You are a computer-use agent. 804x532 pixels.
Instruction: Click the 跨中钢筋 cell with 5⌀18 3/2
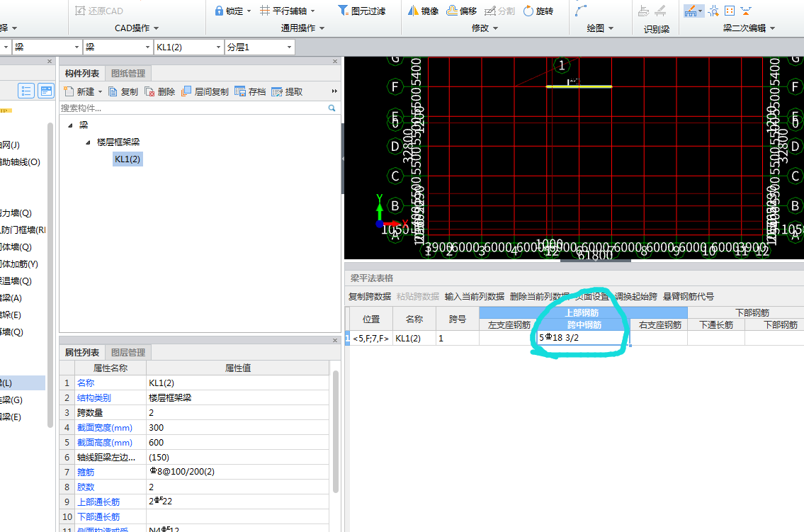582,338
